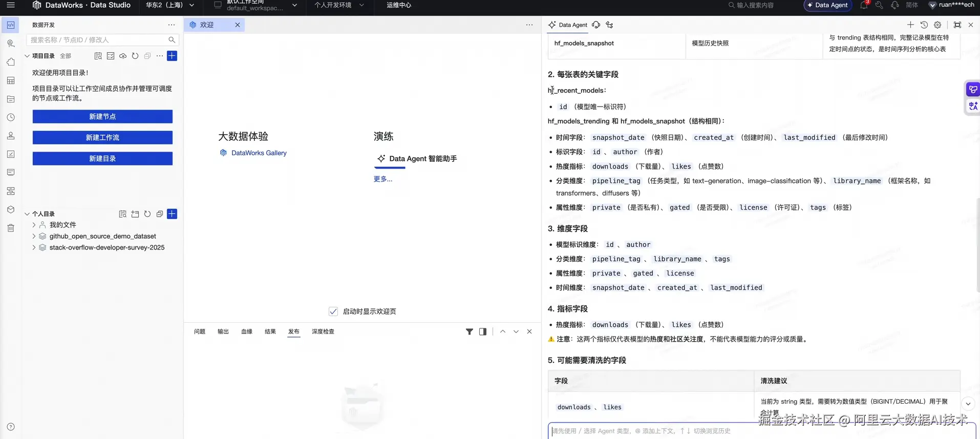Click the cloud upload icon in project directory
The width and height of the screenshot is (980, 439).
tap(123, 56)
